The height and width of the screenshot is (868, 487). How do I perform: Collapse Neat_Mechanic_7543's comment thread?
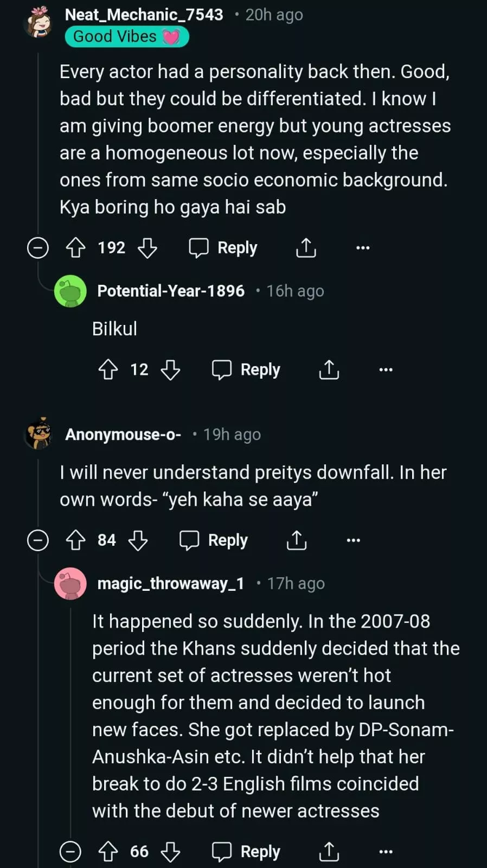38,248
